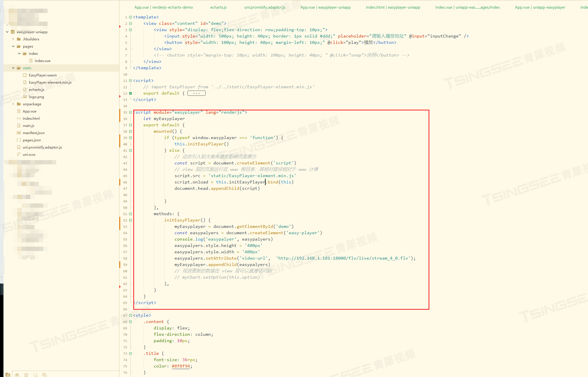This screenshot has height=377, width=588.
Task: Expand the .hbuilderx folder chevron
Action: [x=13, y=39]
